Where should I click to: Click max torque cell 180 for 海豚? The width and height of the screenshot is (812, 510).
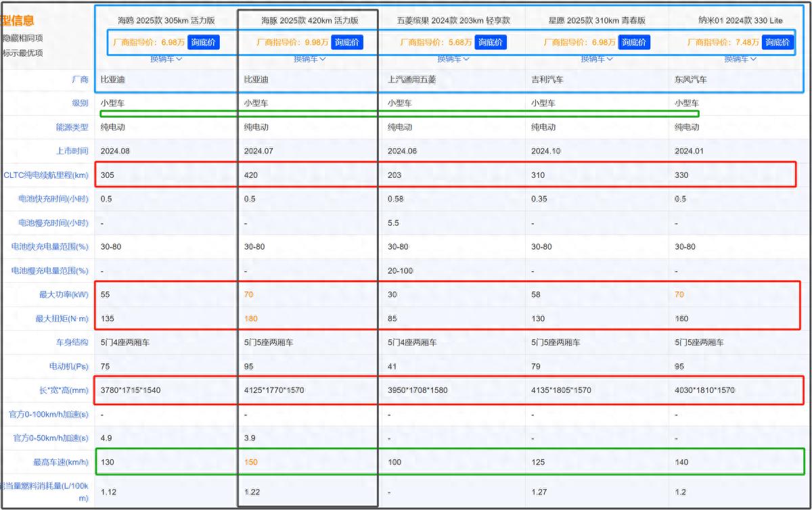[251, 319]
